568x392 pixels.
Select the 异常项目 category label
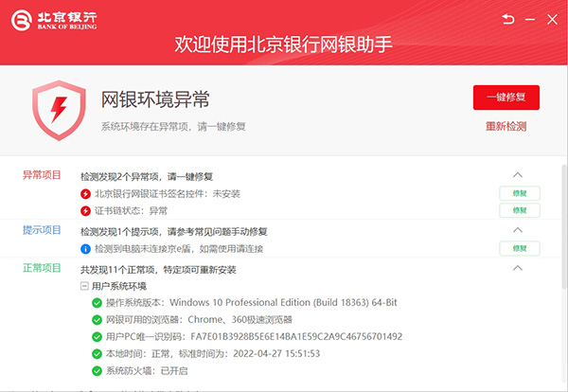(42, 175)
